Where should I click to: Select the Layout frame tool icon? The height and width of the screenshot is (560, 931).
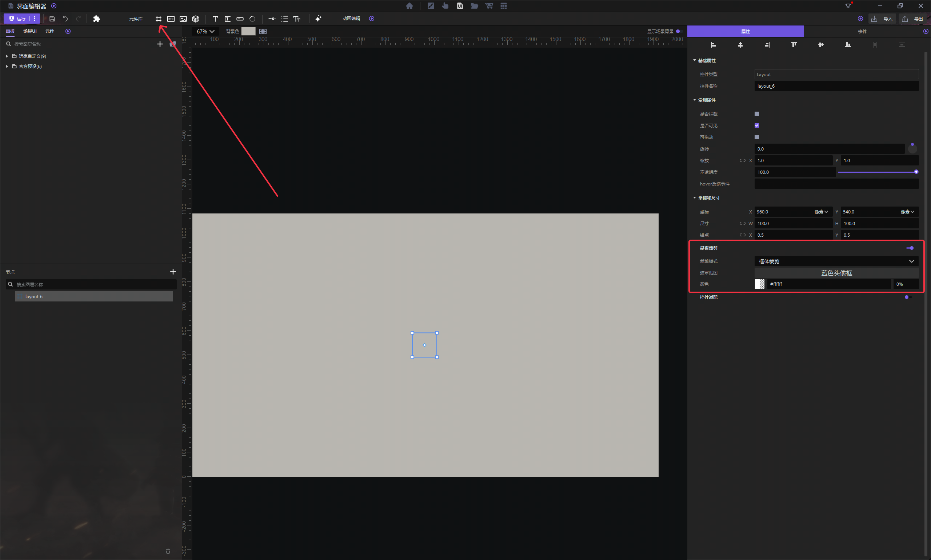(x=159, y=19)
